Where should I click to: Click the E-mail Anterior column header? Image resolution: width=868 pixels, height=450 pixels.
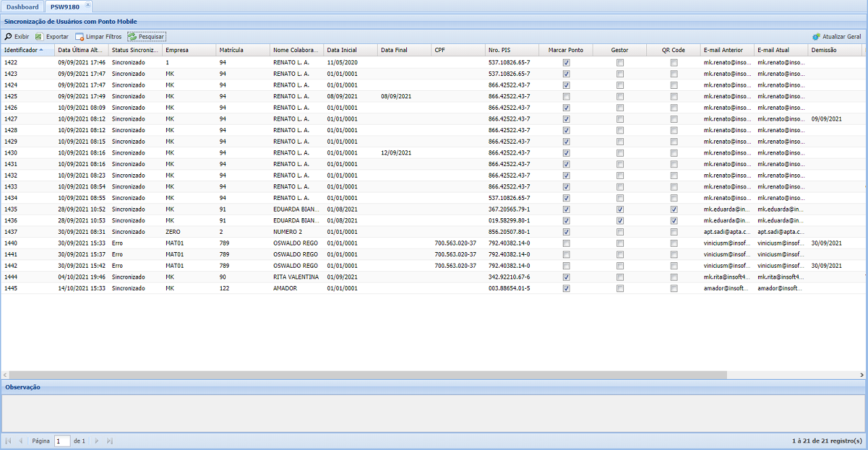[x=727, y=50]
